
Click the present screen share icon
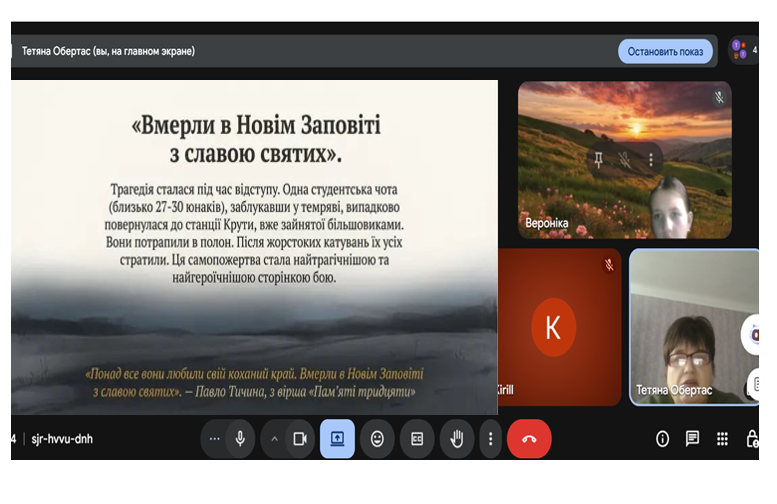point(337,438)
